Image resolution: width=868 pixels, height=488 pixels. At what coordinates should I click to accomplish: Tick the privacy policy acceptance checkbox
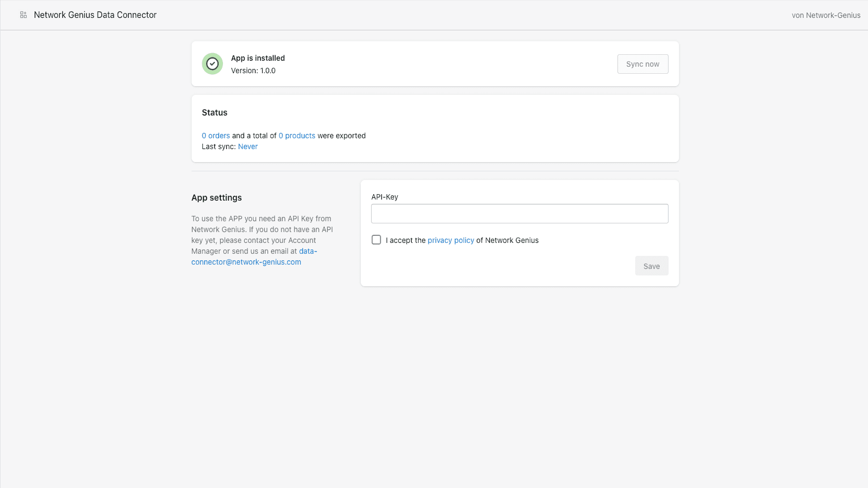pos(376,240)
